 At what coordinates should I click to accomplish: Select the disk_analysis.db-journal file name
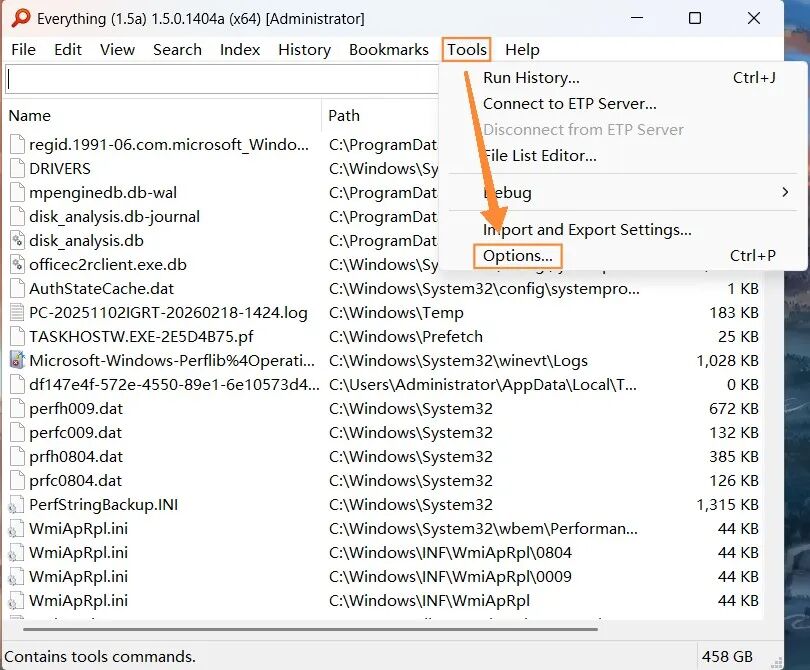point(114,216)
